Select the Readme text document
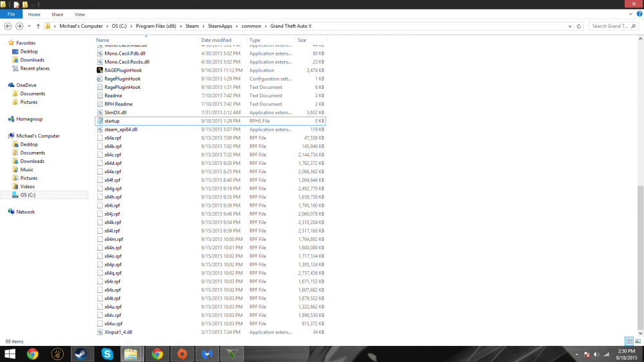Image resolution: width=644 pixels, height=362 pixels. click(x=211, y=96)
